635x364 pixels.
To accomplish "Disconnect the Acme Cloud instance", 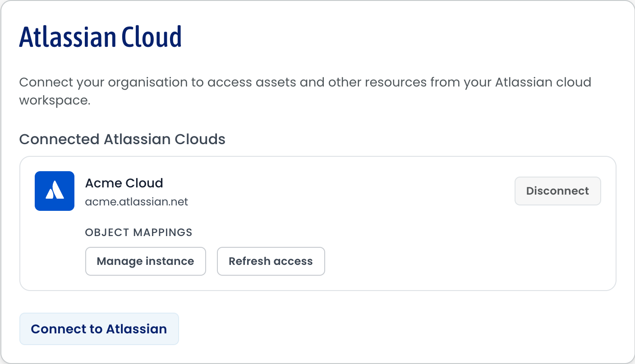I will coord(557,191).
